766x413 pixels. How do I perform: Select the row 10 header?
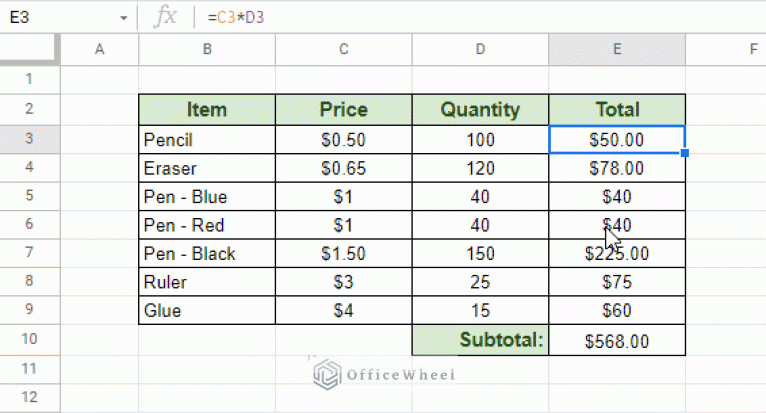click(29, 339)
